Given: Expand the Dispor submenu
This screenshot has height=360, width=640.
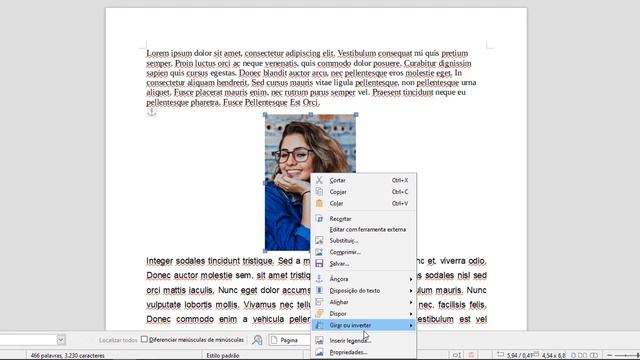Looking at the screenshot, I should 363,313.
